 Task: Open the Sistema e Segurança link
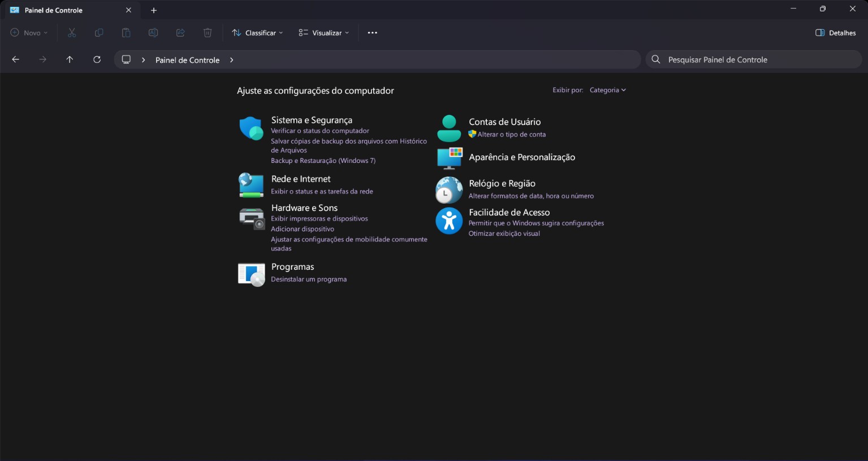[x=312, y=120]
